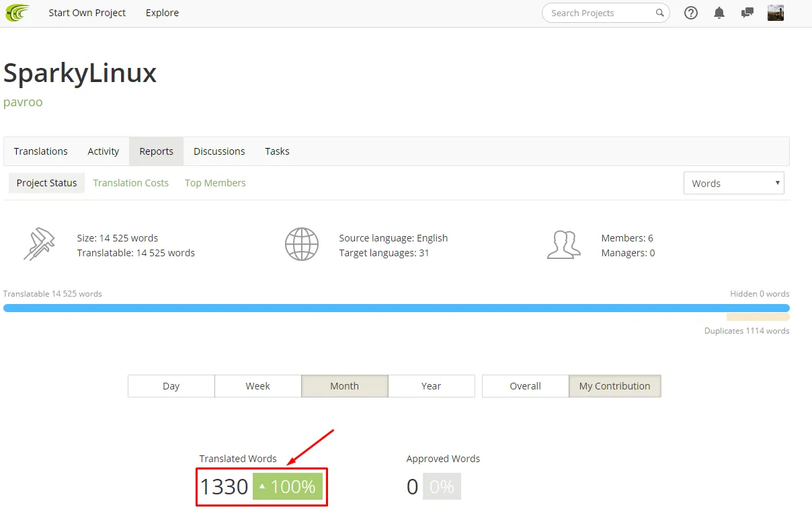
Task: Click the 'Size: 14 525 words' text
Action: tap(118, 238)
